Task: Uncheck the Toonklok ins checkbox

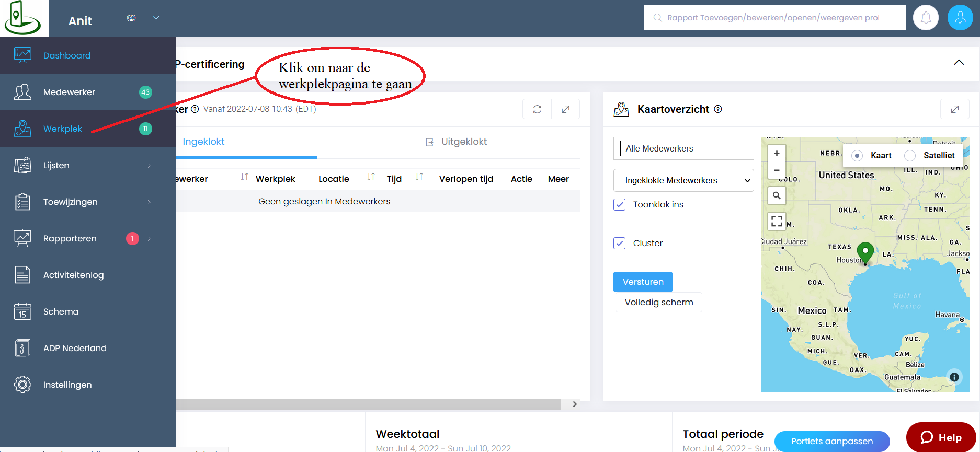Action: 620,204
